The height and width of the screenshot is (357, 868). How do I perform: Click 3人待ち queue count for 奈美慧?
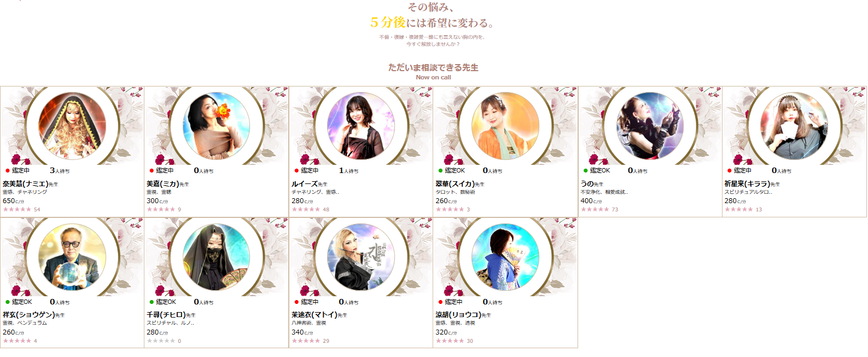tap(60, 170)
